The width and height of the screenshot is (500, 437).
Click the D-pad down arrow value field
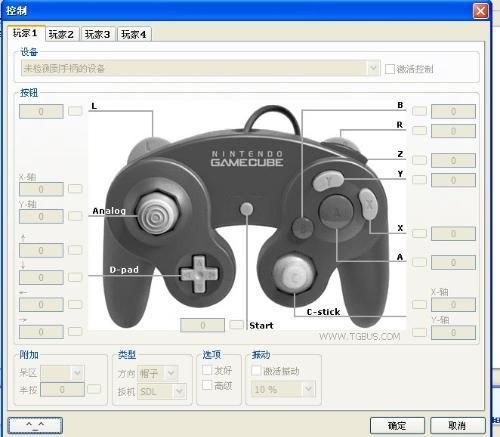pos(41,277)
